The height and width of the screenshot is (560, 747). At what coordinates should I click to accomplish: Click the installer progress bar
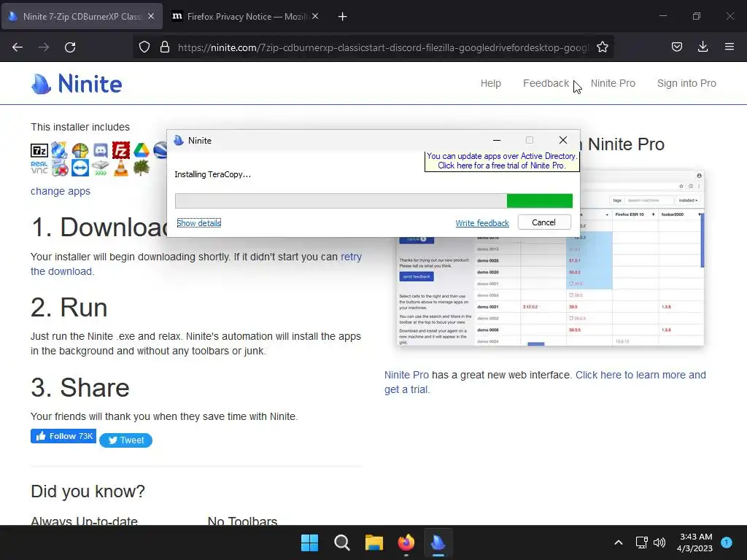pos(374,201)
